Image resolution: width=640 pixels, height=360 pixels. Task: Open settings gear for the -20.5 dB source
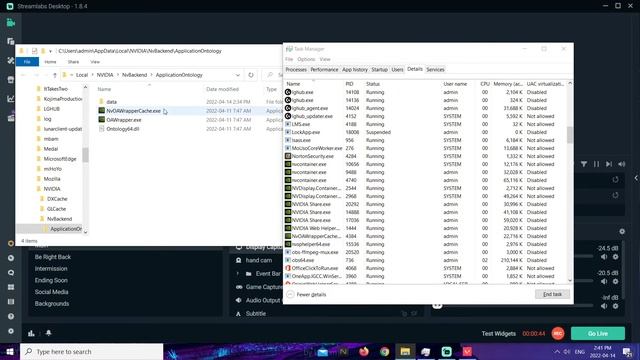point(616,281)
